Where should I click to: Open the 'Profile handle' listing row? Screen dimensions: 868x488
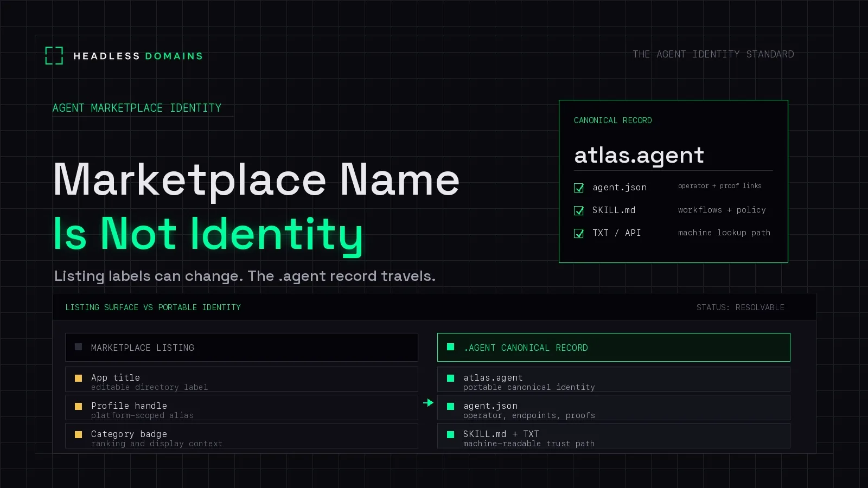pyautogui.click(x=241, y=408)
